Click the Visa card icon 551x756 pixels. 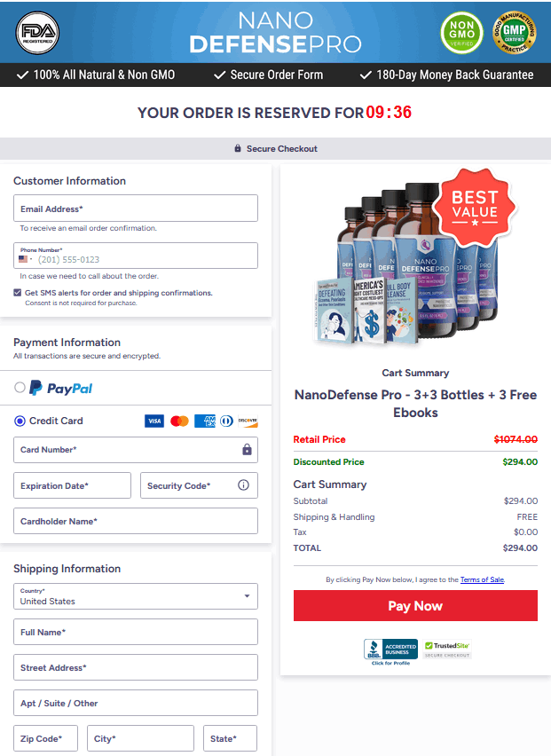154,421
